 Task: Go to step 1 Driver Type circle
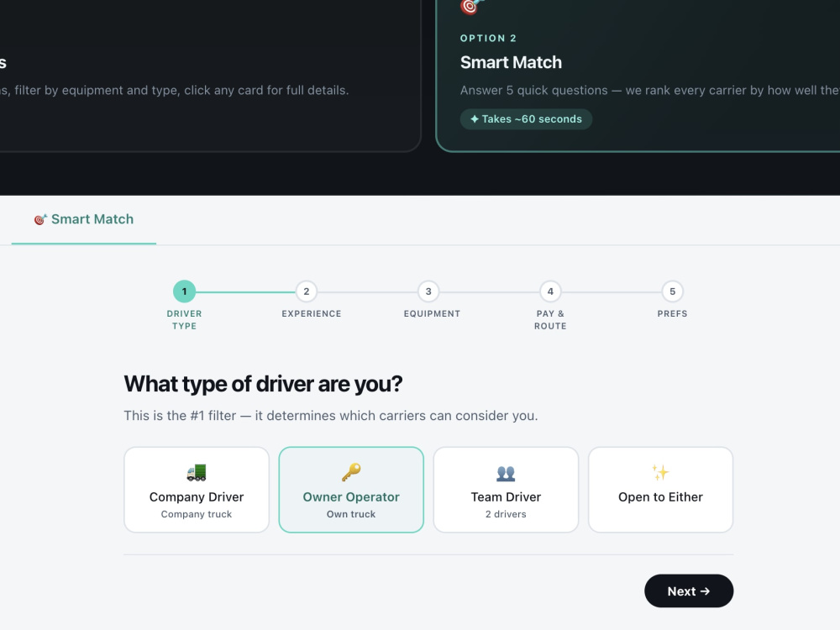pyautogui.click(x=184, y=291)
